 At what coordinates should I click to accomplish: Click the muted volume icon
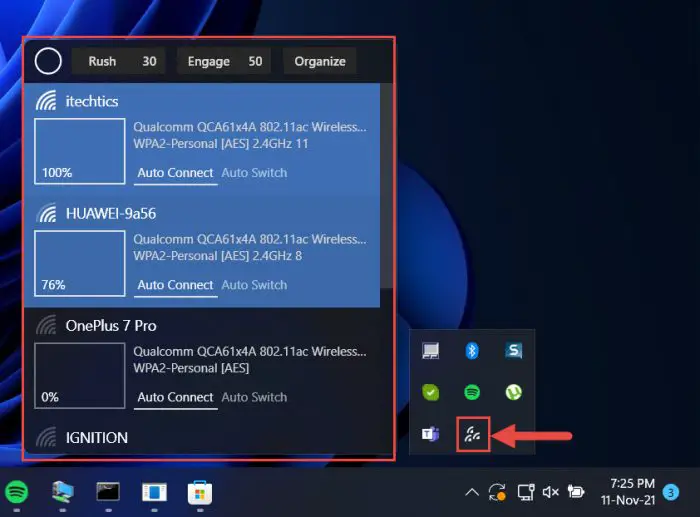tap(550, 492)
